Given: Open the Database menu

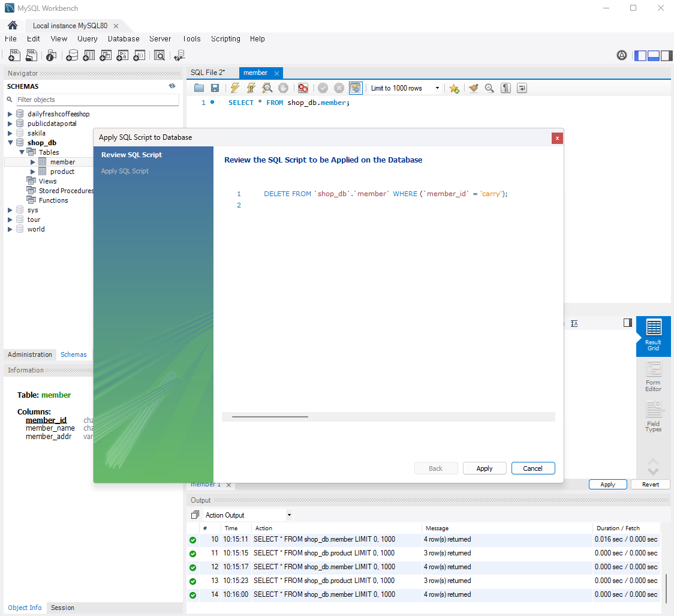Looking at the screenshot, I should click(x=124, y=39).
